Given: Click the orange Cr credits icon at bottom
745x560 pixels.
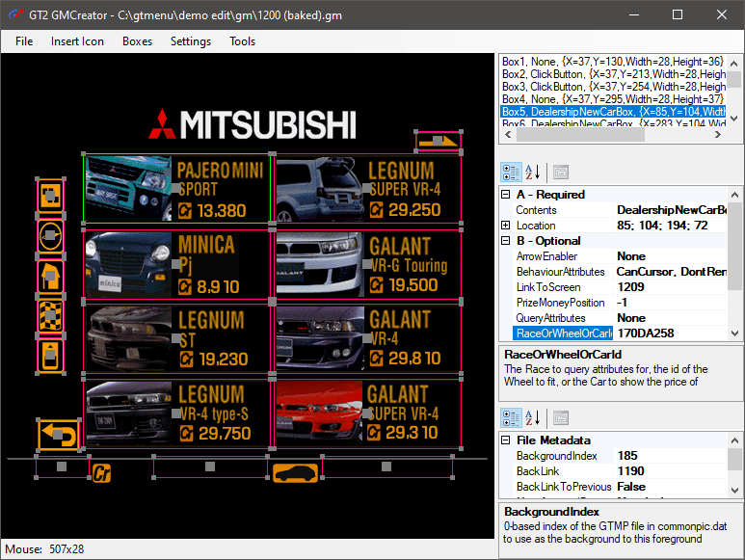Looking at the screenshot, I should tap(101, 473).
